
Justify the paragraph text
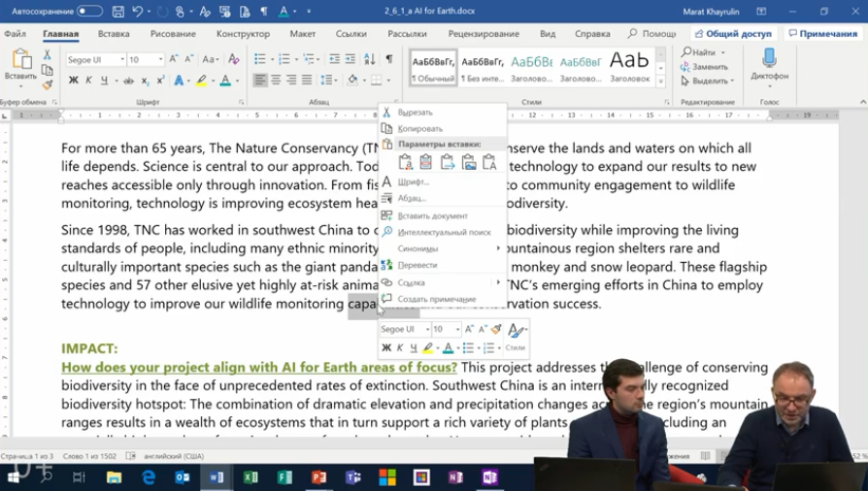[x=307, y=81]
